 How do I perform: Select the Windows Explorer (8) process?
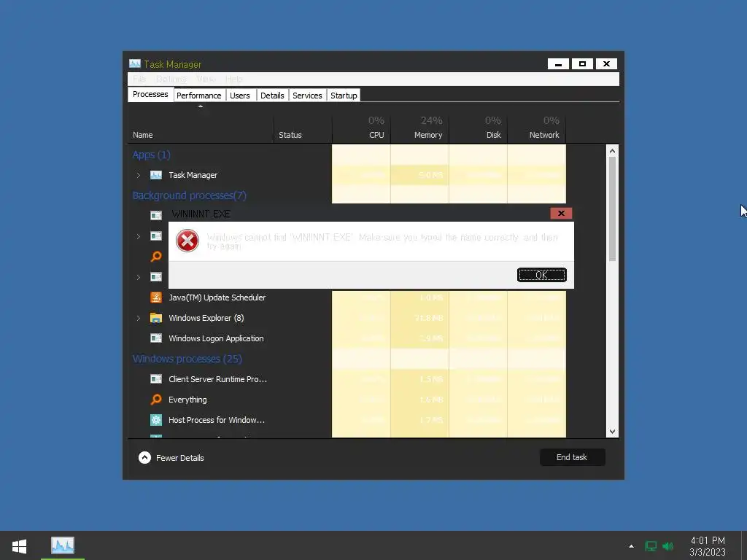347,318
